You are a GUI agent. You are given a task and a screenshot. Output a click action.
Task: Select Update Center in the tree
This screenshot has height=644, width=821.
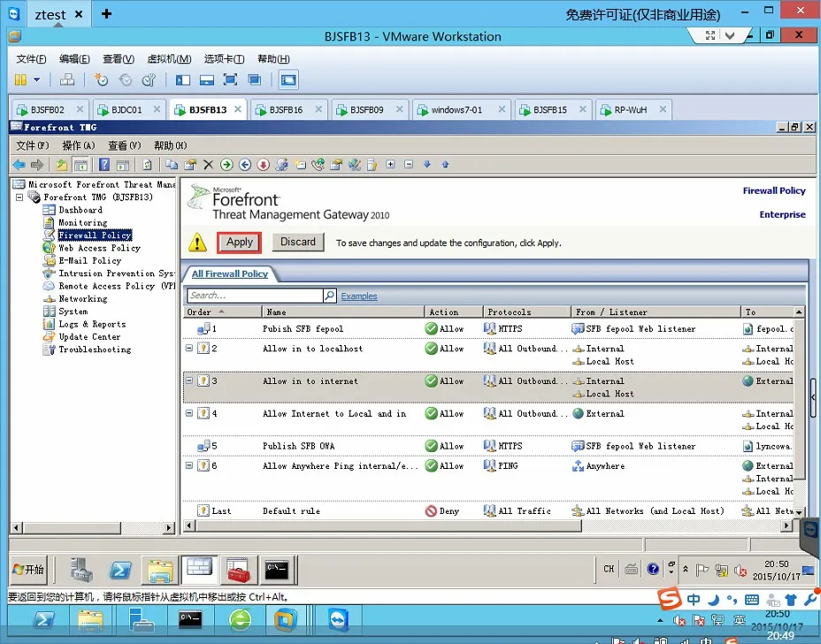[89, 337]
